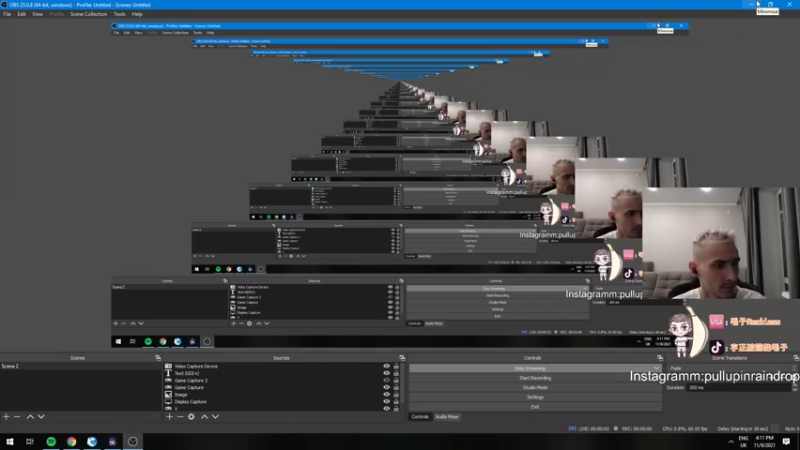The height and width of the screenshot is (450, 800).
Task: Open source properties gear icon
Action: (191, 417)
